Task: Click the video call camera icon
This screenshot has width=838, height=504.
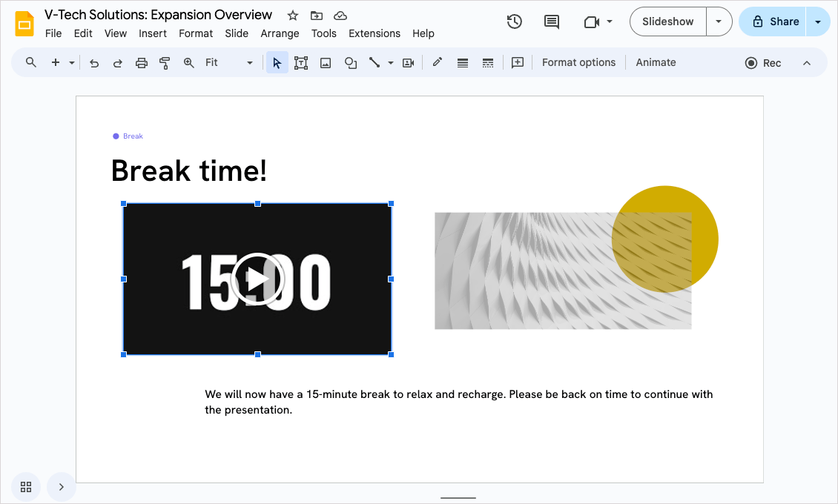Action: point(591,22)
